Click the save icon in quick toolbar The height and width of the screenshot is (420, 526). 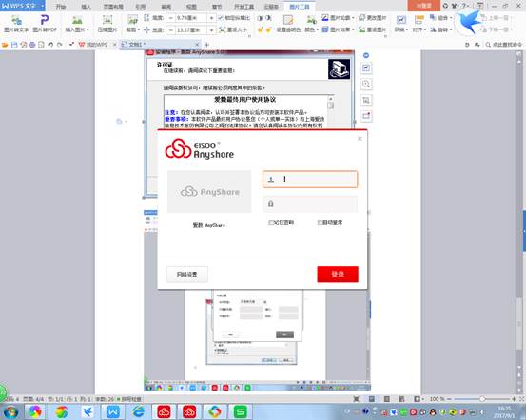tap(14, 45)
